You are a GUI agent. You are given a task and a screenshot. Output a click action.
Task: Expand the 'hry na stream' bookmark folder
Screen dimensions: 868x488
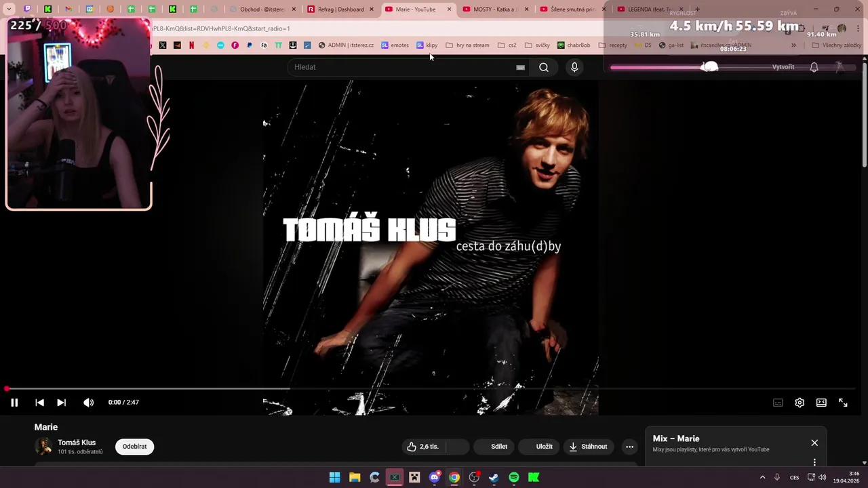(x=467, y=45)
